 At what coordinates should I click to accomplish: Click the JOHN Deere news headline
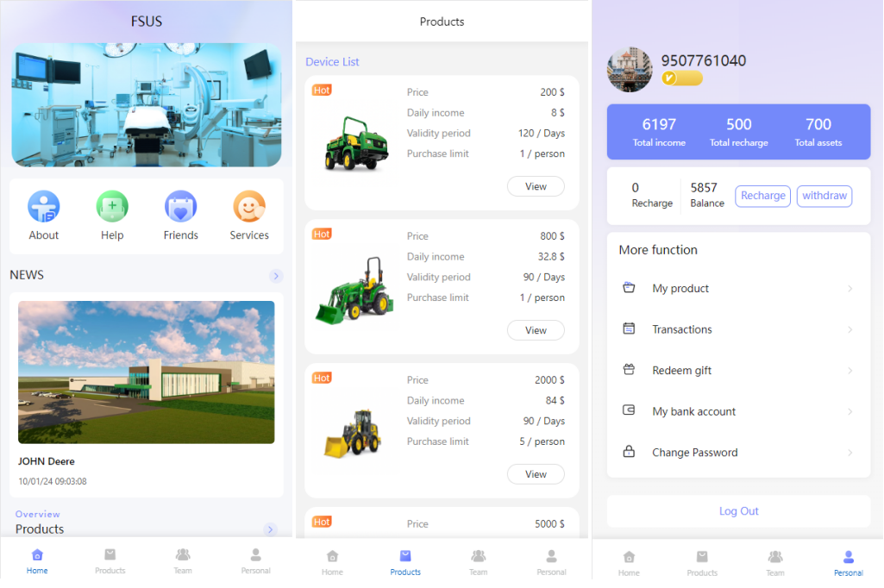click(x=47, y=461)
